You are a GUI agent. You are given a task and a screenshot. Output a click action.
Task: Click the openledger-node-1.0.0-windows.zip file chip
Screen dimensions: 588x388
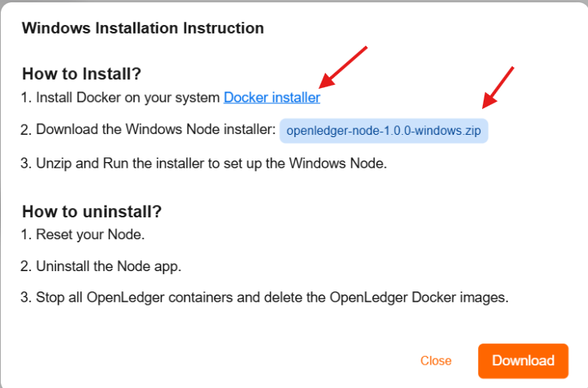click(384, 131)
